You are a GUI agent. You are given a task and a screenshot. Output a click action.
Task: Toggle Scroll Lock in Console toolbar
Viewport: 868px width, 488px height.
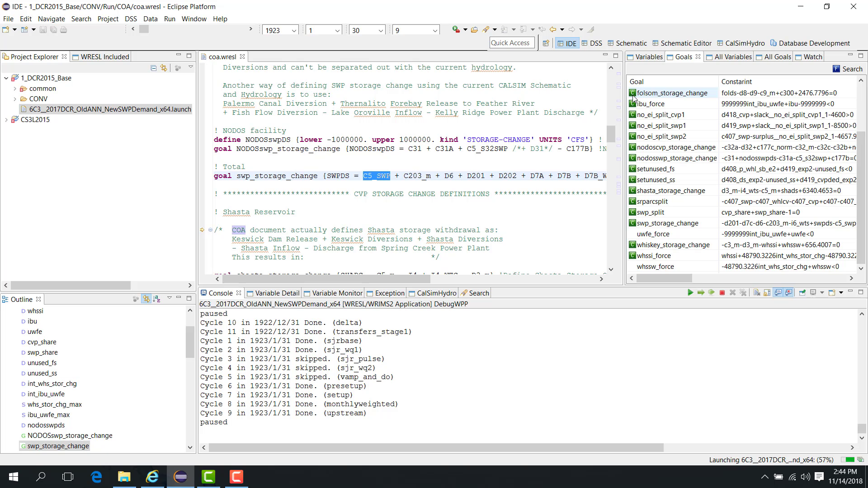pos(767,293)
